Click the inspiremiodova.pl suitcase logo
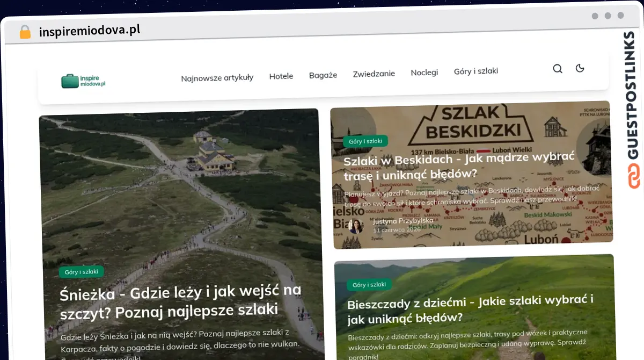The image size is (644, 360). (83, 81)
